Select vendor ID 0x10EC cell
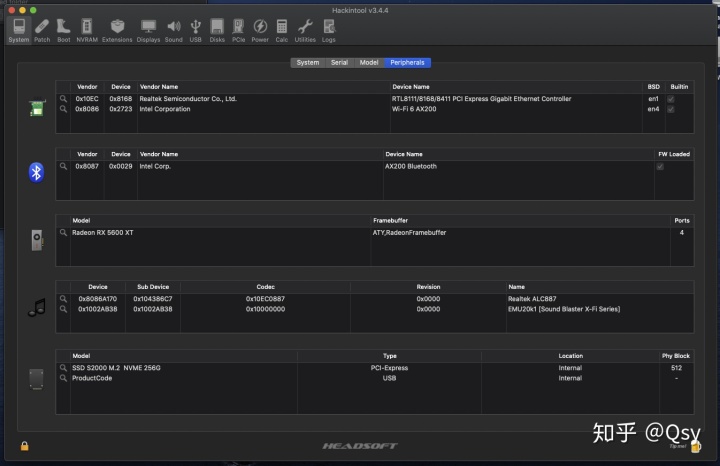 point(87,99)
